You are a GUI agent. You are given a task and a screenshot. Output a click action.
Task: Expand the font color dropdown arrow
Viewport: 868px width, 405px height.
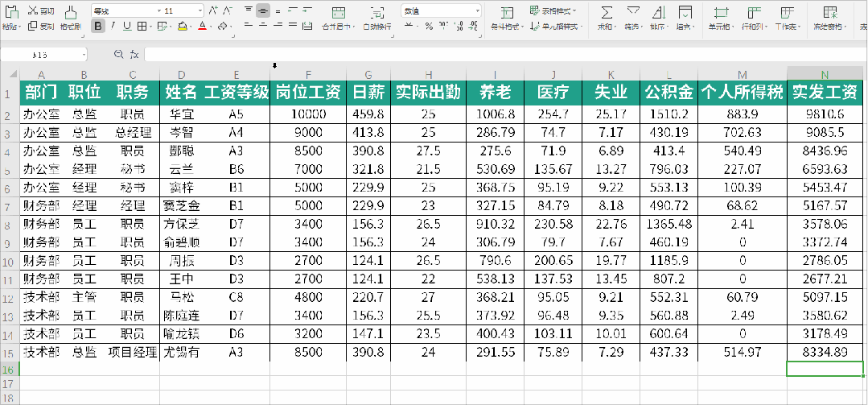tap(210, 26)
